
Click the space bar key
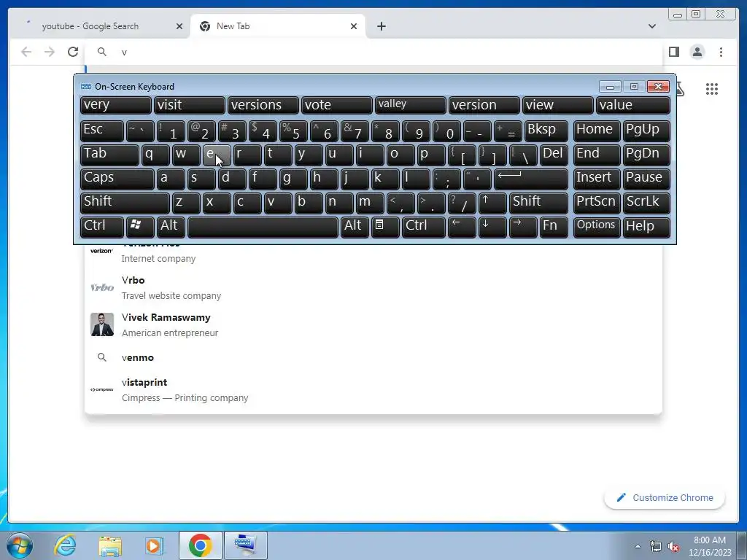(263, 227)
